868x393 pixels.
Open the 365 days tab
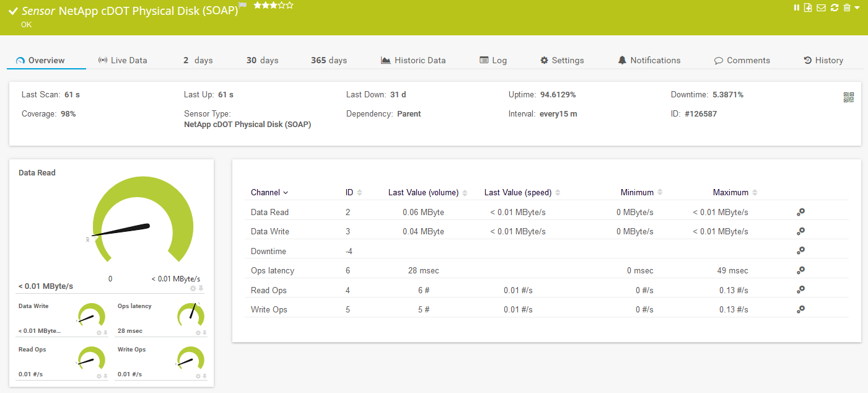pyautogui.click(x=329, y=60)
